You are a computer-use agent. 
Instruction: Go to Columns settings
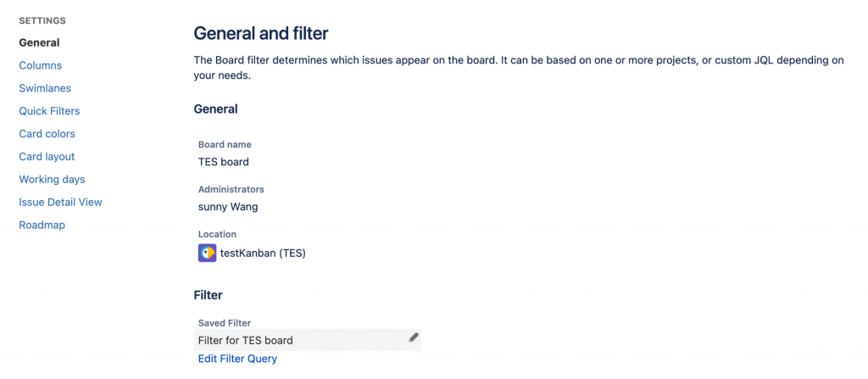coord(40,65)
